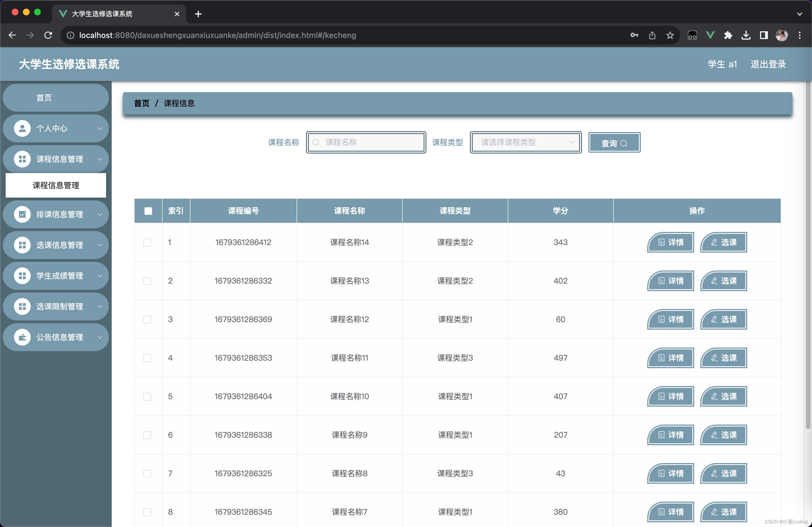The height and width of the screenshot is (527, 812).
Task: Open 详情 for 课程名称14
Action: 670,243
